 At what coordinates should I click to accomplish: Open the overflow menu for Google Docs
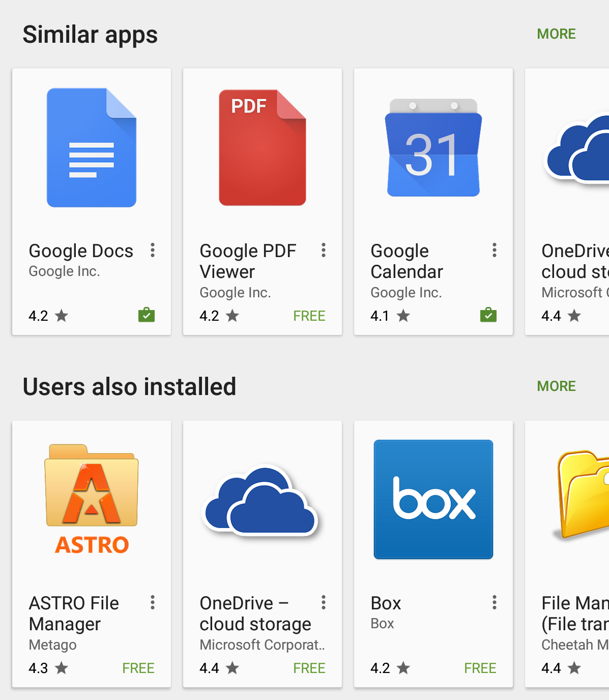pyautogui.click(x=153, y=250)
